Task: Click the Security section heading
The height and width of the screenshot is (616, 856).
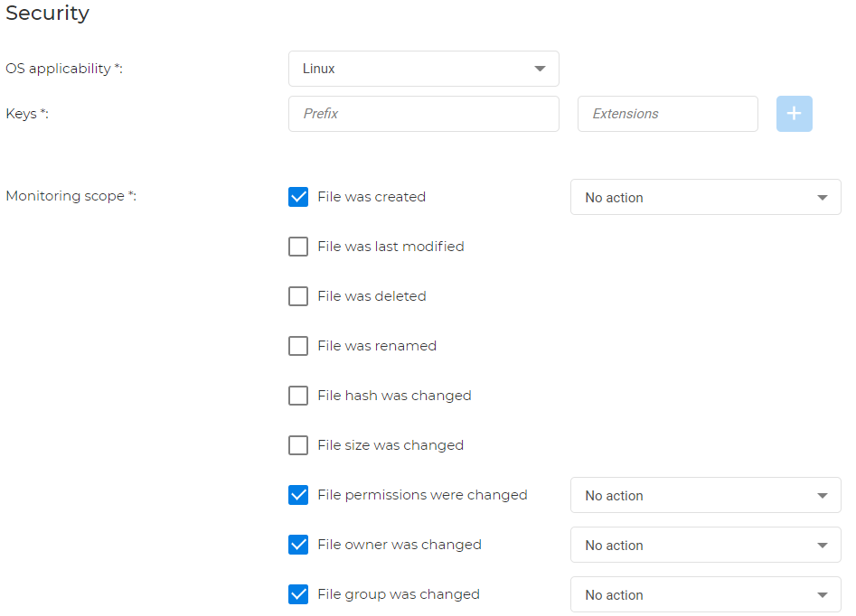Action: pyautogui.click(x=48, y=14)
